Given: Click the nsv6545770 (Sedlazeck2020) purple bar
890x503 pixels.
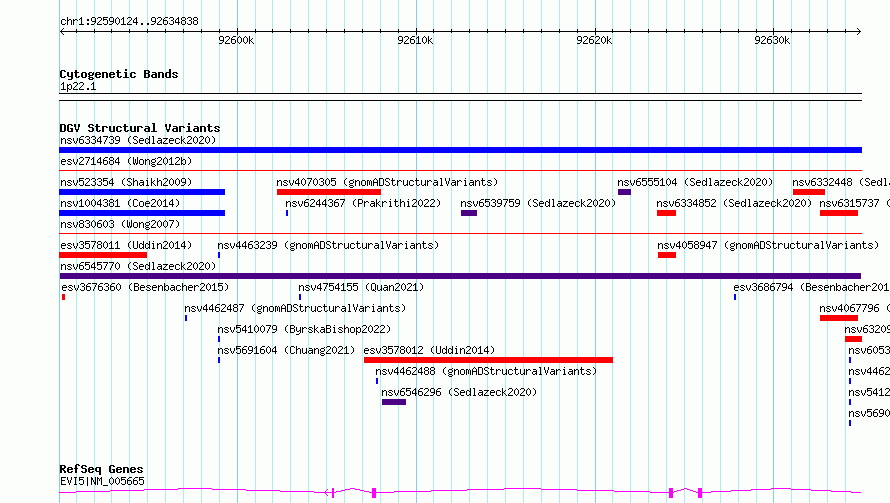Looking at the screenshot, I should pyautogui.click(x=460, y=276).
